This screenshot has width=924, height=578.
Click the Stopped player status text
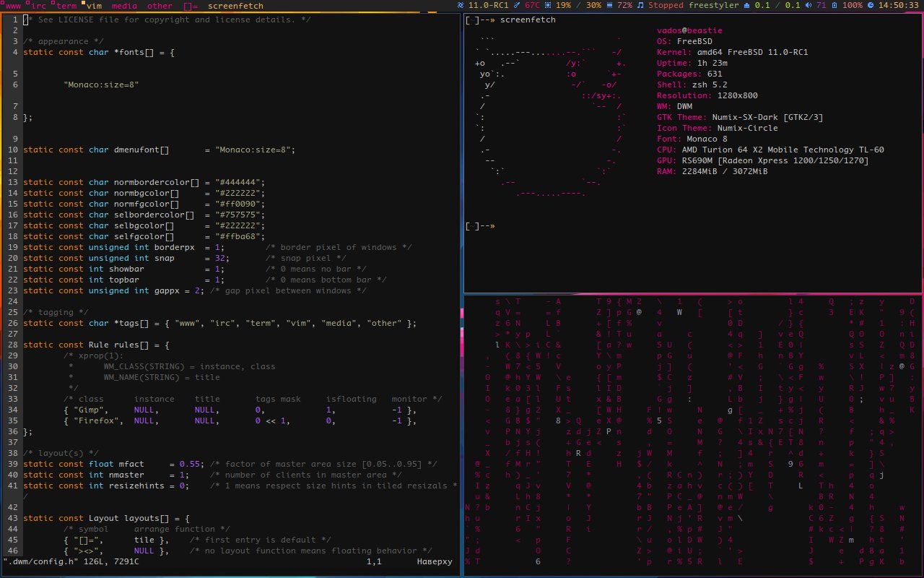[x=666, y=5]
